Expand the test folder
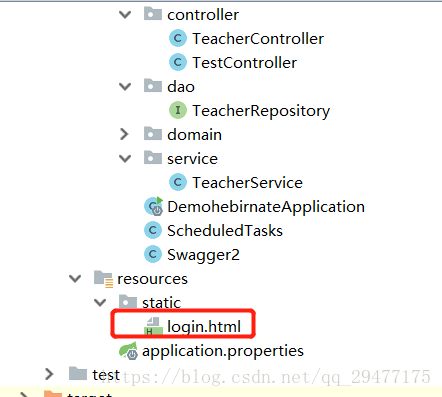 [x=49, y=374]
